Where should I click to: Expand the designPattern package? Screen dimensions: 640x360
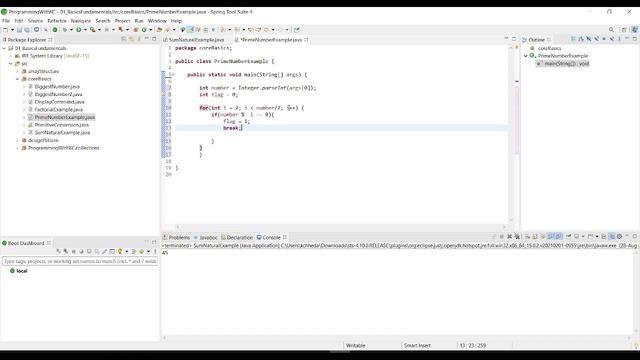(17, 140)
